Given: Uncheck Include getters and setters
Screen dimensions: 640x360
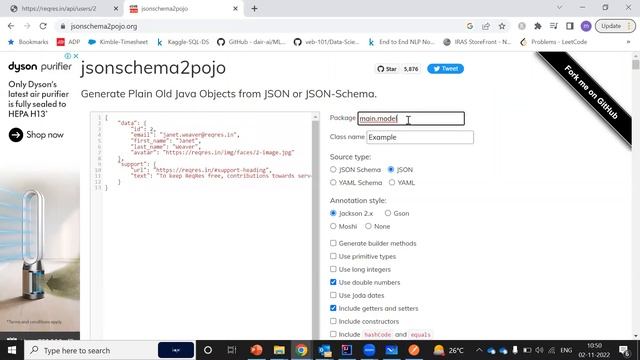Looking at the screenshot, I should 333,308.
